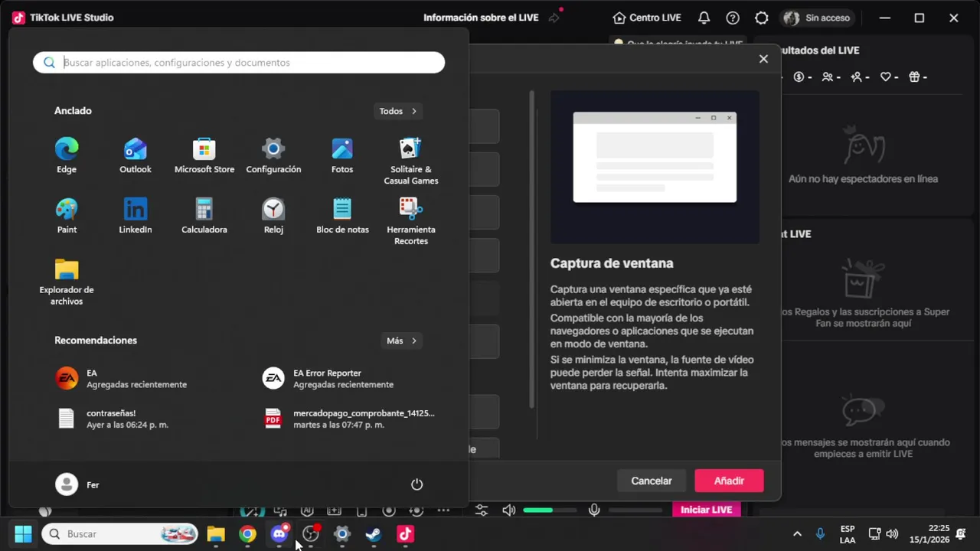Start the Paint app
Screen dimensions: 980x551
click(67, 216)
